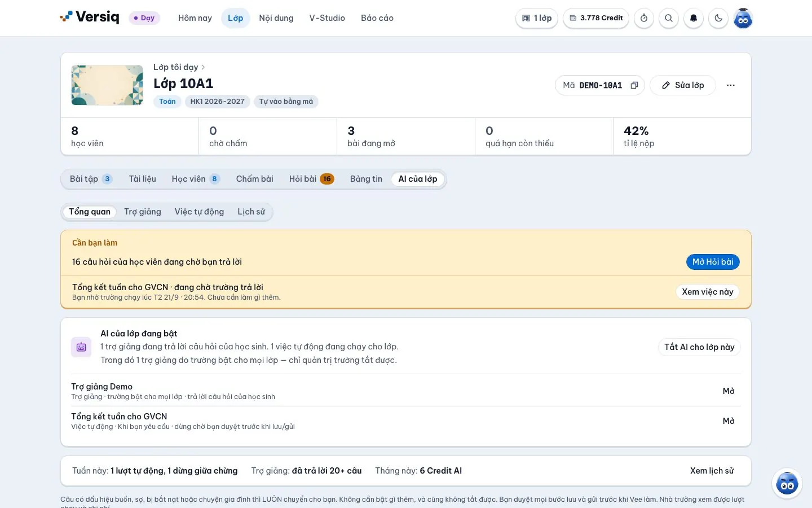
Task: View the 3.778 Credit balance
Action: (596, 18)
